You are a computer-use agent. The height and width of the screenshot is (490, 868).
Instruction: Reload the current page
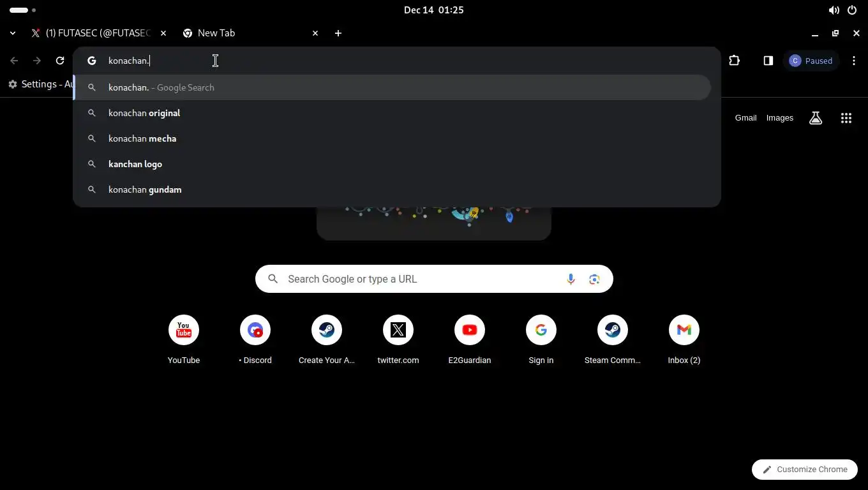click(60, 61)
